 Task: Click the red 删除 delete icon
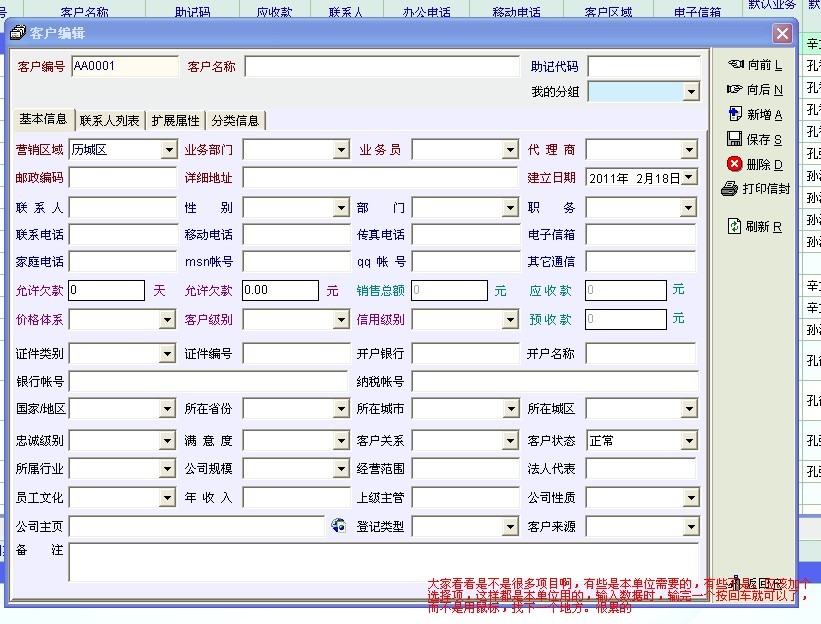[x=735, y=164]
